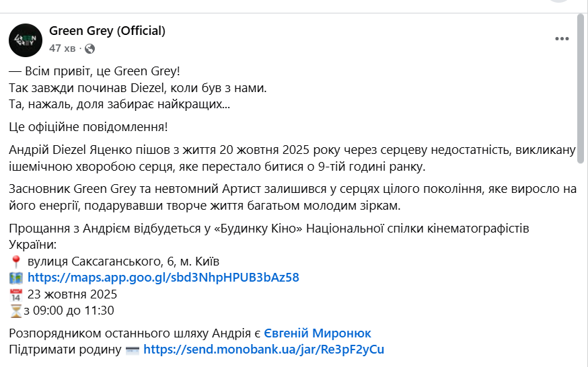The height and width of the screenshot is (367, 588).
Task: Click the 47 хв post timestamp
Action: pos(63,48)
